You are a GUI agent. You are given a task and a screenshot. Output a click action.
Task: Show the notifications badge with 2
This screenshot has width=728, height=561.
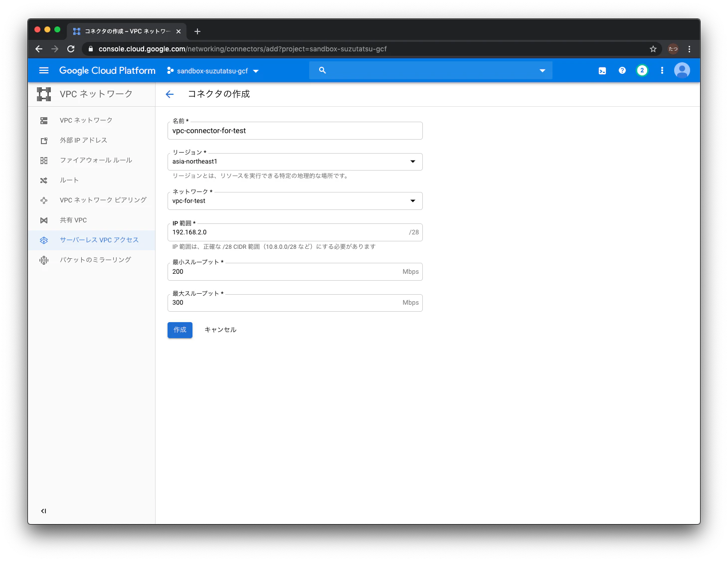(642, 70)
